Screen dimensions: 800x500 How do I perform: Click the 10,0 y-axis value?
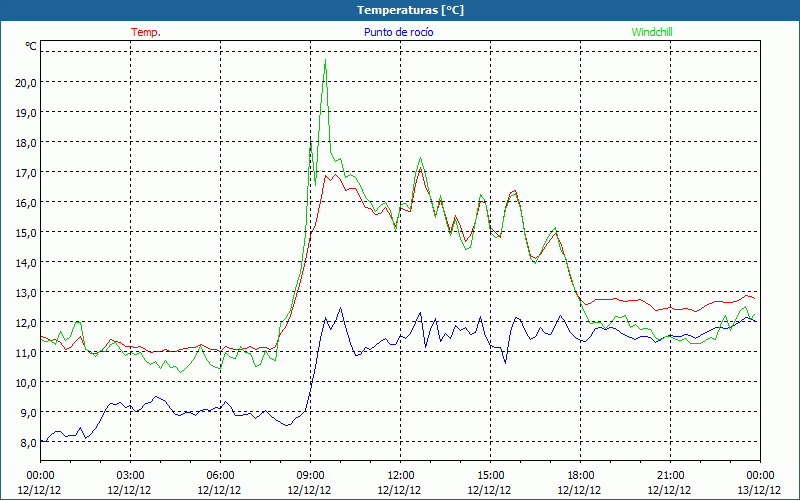click(x=26, y=383)
